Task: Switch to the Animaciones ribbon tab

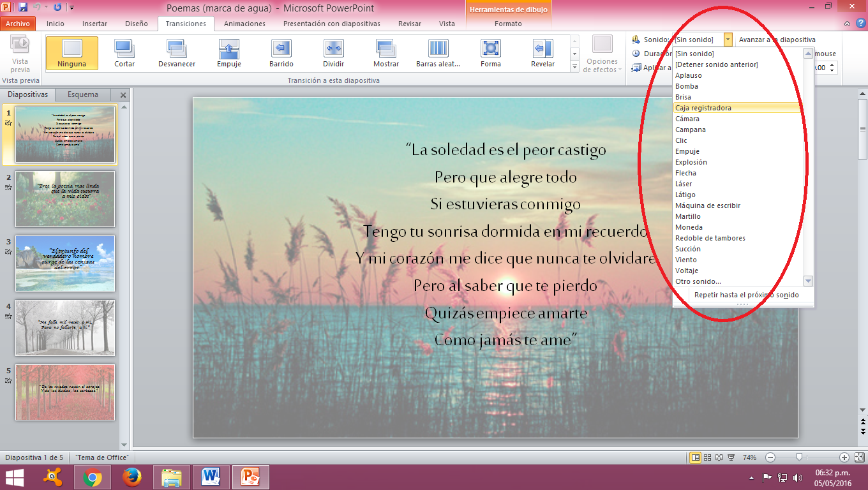Action: [244, 23]
